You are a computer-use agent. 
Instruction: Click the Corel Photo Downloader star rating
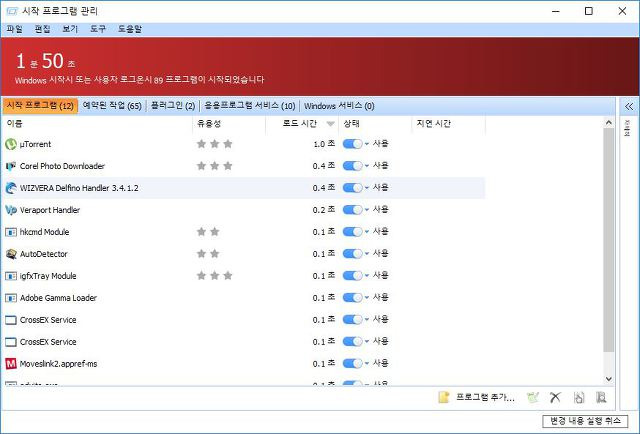(215, 166)
